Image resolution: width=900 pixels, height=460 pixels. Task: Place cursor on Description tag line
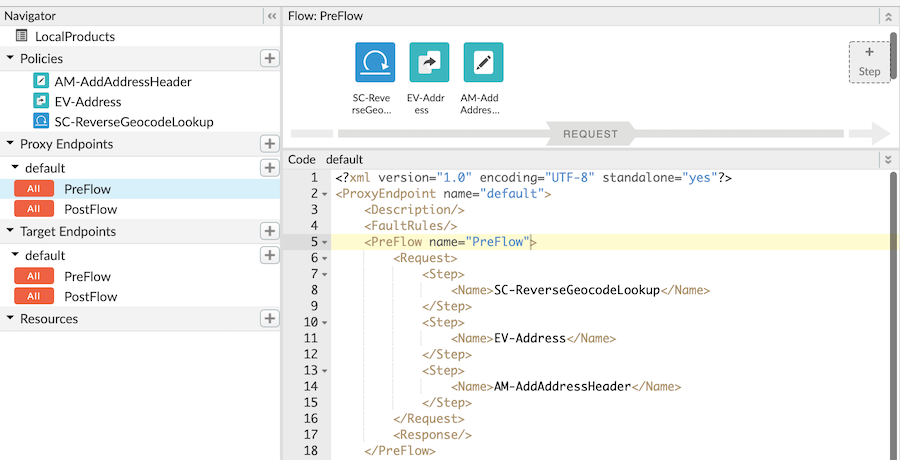click(414, 210)
